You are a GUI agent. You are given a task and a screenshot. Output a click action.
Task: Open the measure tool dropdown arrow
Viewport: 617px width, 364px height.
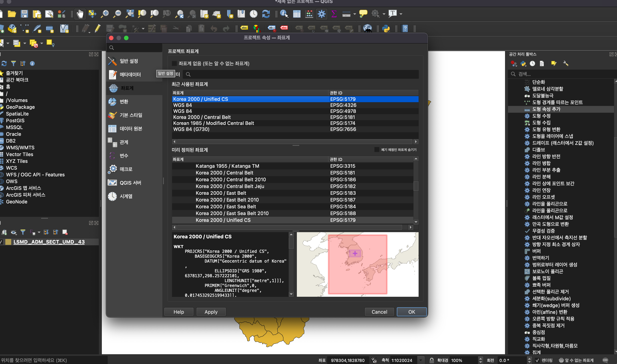[354, 14]
